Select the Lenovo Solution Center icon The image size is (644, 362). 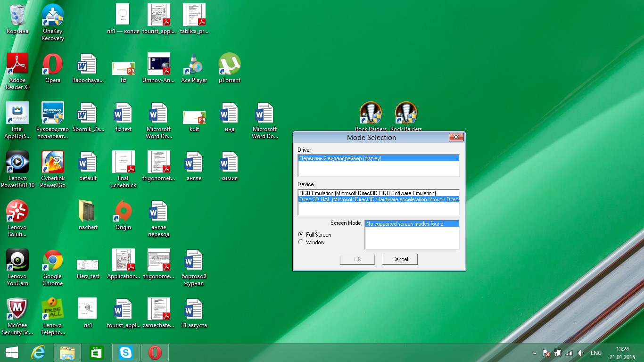17,219
